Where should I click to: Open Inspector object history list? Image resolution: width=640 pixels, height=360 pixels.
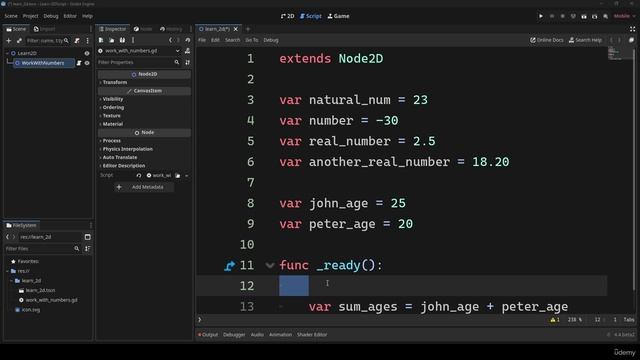click(188, 40)
